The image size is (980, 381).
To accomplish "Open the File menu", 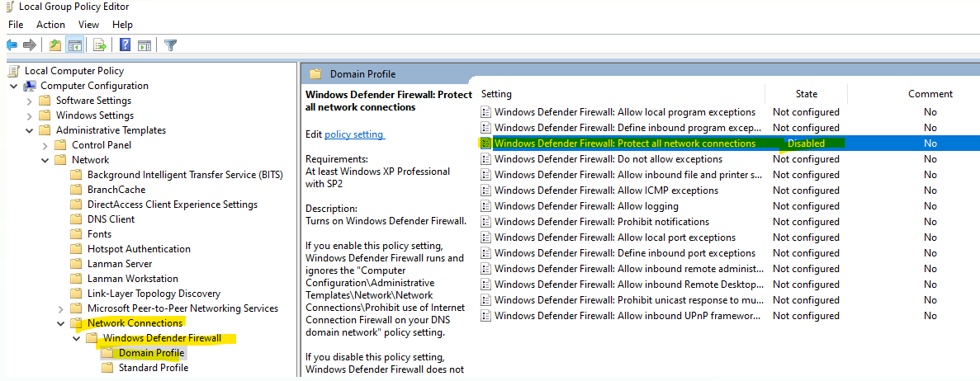I will point(16,25).
